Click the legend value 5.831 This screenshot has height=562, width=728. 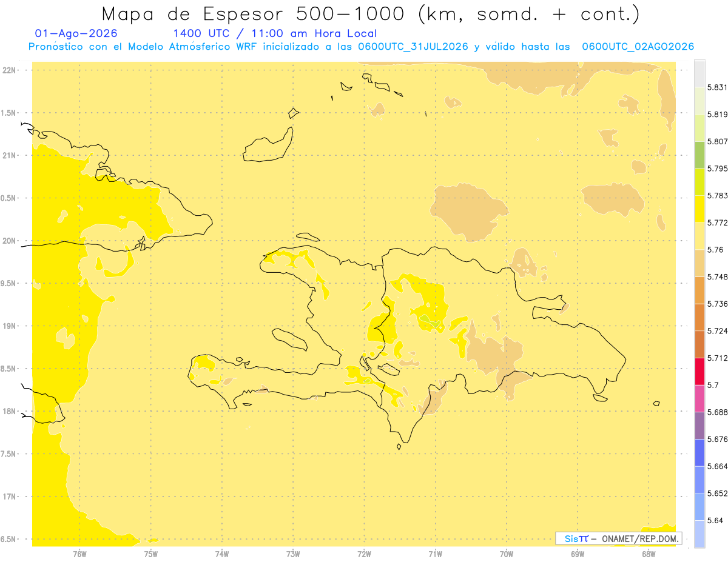718,87
